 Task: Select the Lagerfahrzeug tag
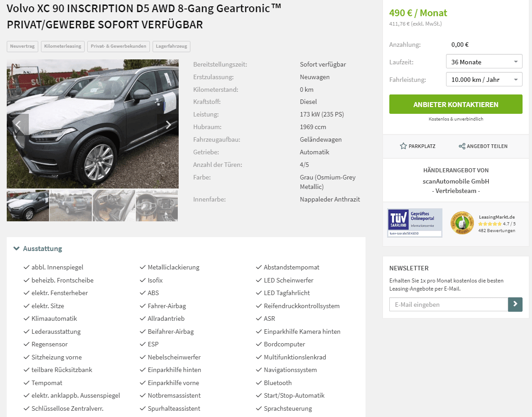click(171, 46)
